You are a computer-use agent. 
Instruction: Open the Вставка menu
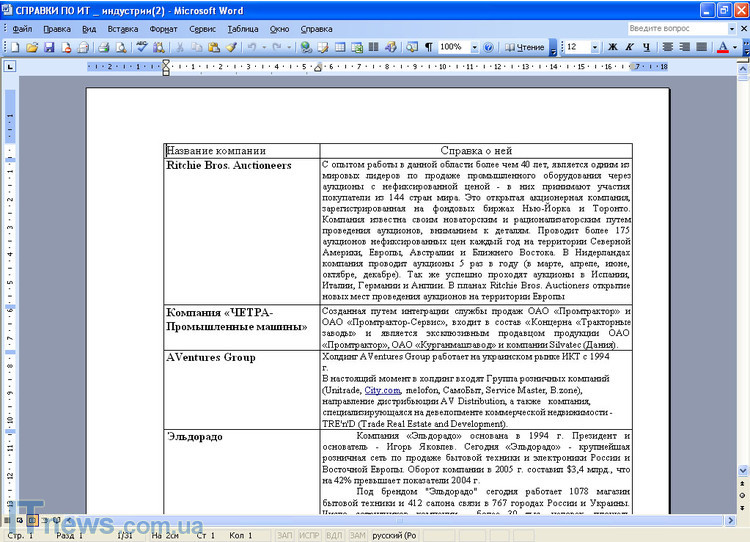122,29
